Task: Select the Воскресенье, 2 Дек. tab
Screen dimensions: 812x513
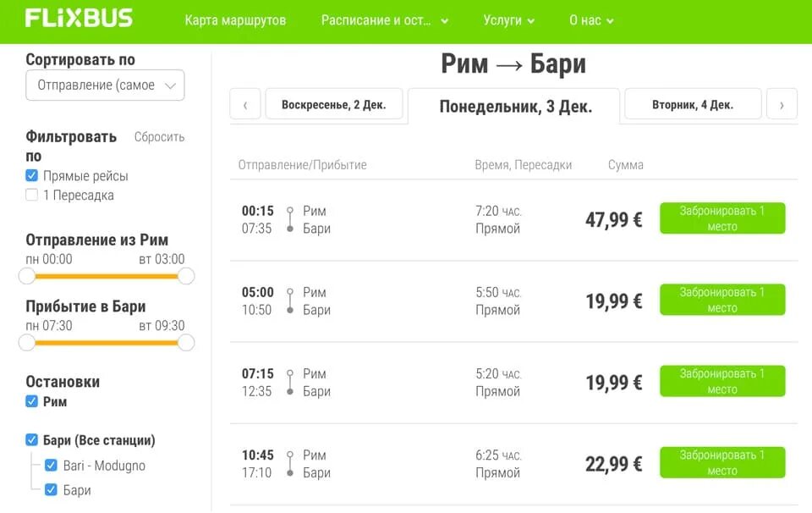Action: click(333, 105)
